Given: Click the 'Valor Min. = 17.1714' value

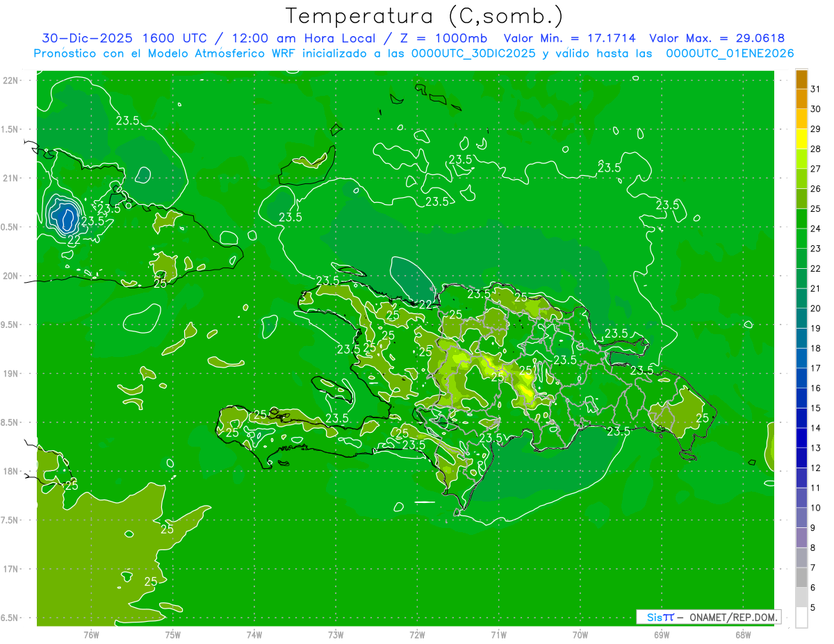Looking at the screenshot, I should click(569, 38).
